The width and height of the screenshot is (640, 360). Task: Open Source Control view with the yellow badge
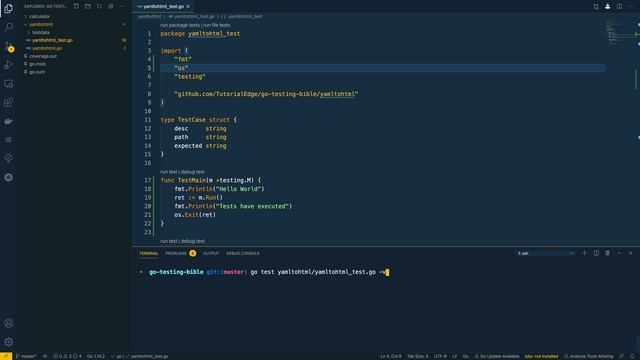point(8,46)
